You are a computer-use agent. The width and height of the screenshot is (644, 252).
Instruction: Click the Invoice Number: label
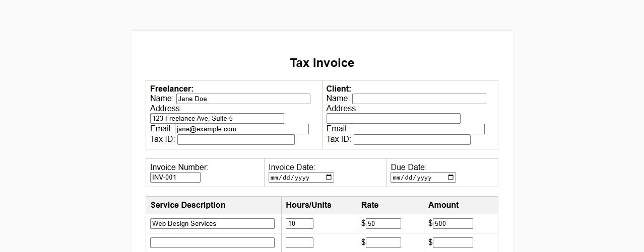[179, 167]
